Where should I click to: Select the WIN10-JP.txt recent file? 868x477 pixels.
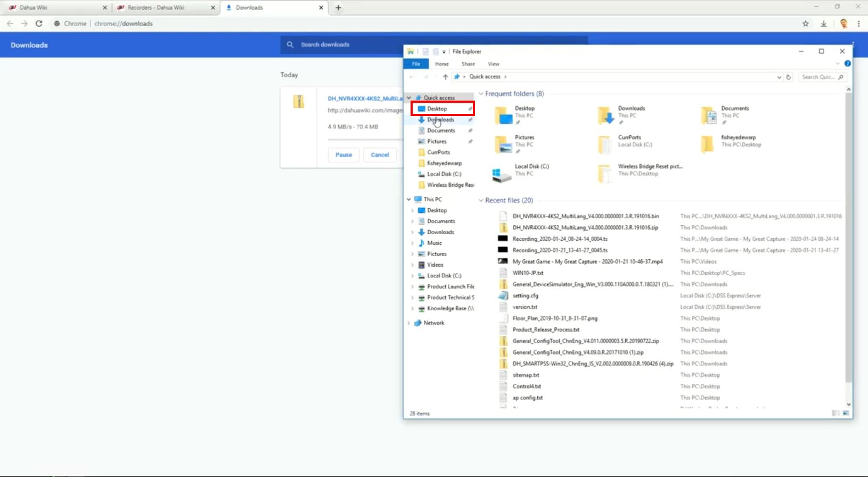(x=528, y=273)
